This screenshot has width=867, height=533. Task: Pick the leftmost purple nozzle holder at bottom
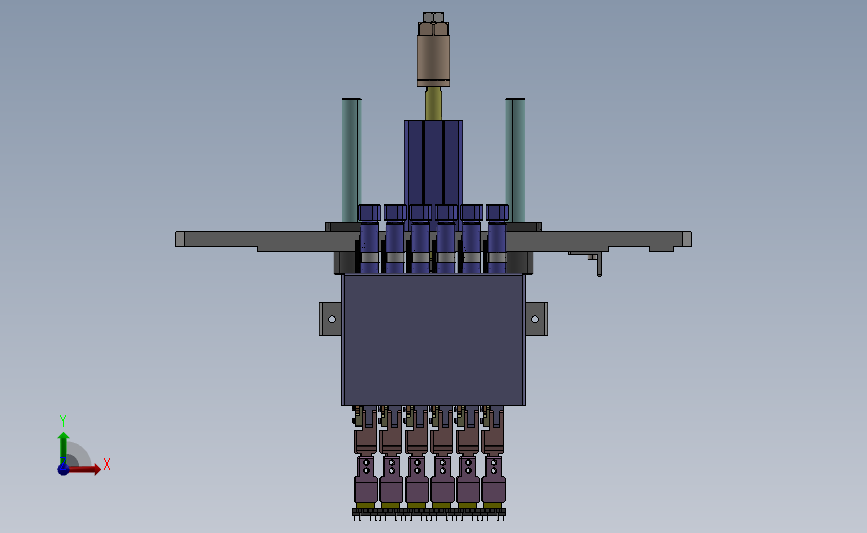pos(365,479)
